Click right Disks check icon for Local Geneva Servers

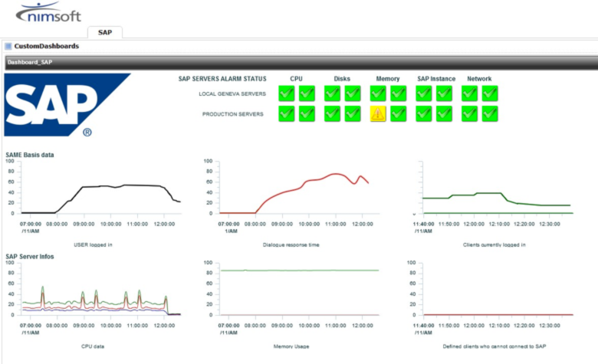pos(353,93)
